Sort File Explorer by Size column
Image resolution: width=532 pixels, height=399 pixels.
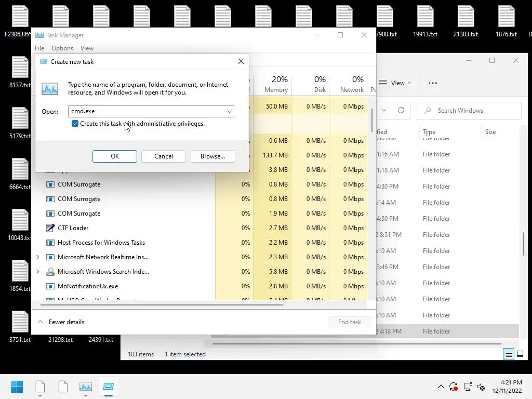point(490,132)
